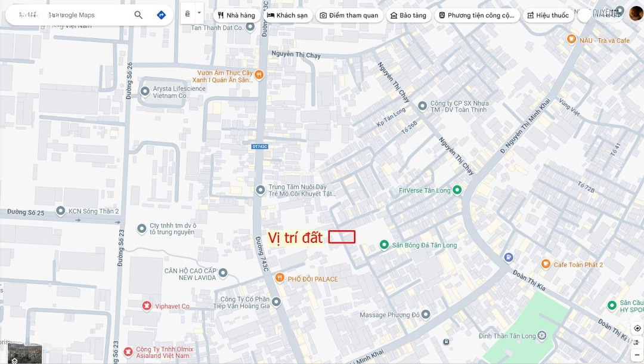The image size is (644, 364).
Task: Filter by Bảo tàng
Action: coord(408,15)
